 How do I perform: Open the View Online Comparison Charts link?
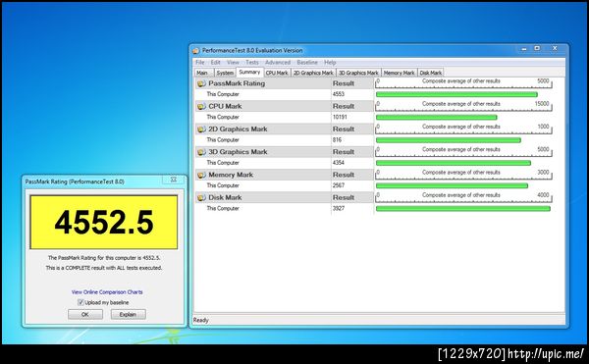point(107,292)
